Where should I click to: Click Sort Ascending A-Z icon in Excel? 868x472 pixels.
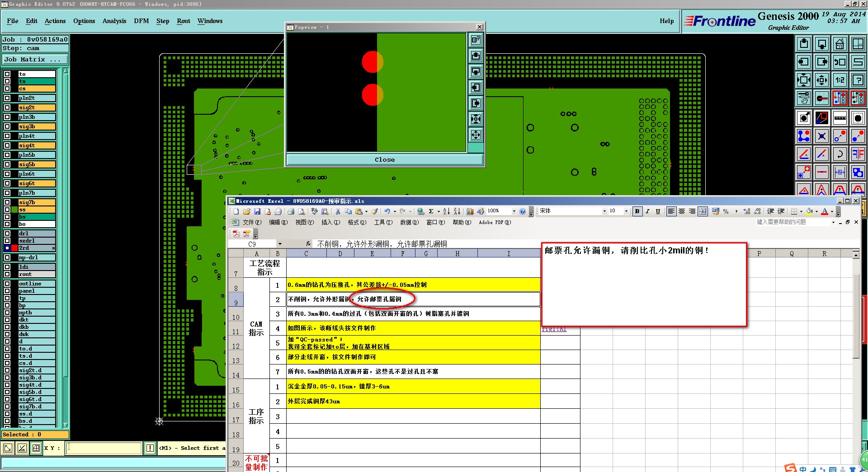click(x=446, y=211)
